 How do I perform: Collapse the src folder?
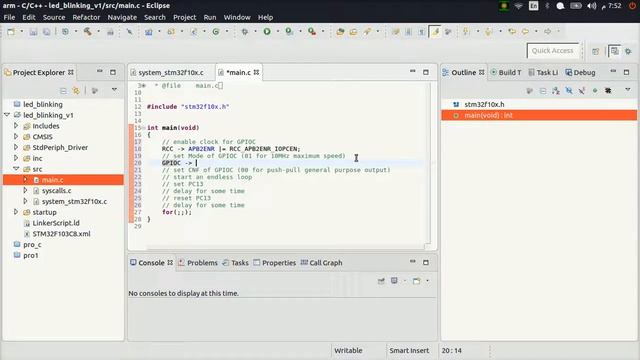coord(16,169)
